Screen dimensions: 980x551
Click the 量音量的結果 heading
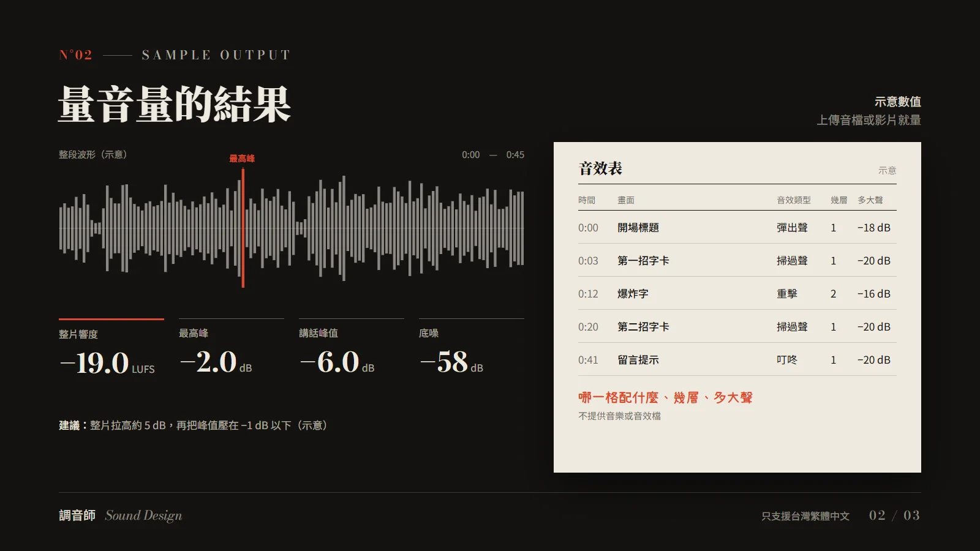(x=175, y=105)
